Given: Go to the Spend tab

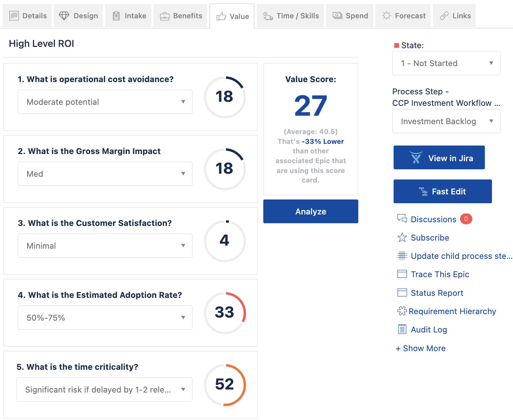Looking at the screenshot, I should [x=350, y=16].
